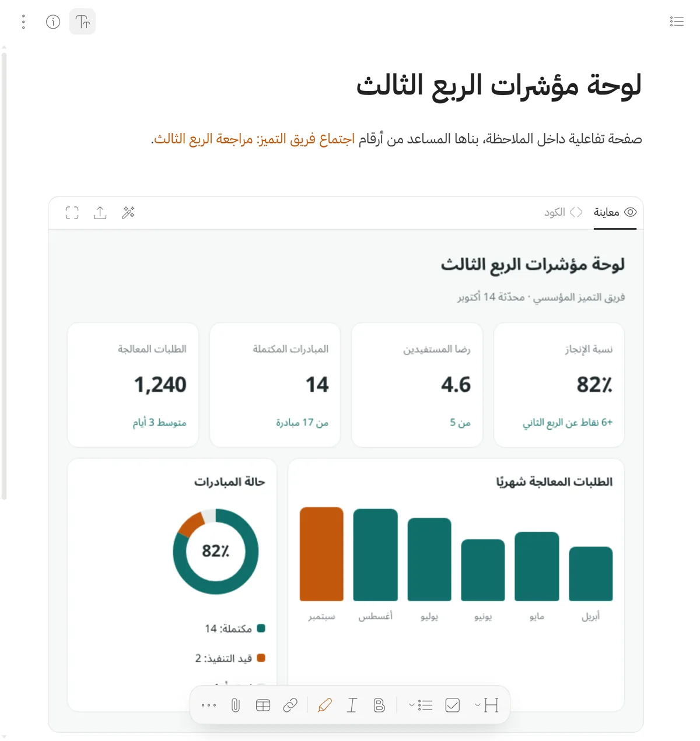Click the vertical scrollbar on the left edge
The height and width of the screenshot is (741, 700).
point(4,276)
